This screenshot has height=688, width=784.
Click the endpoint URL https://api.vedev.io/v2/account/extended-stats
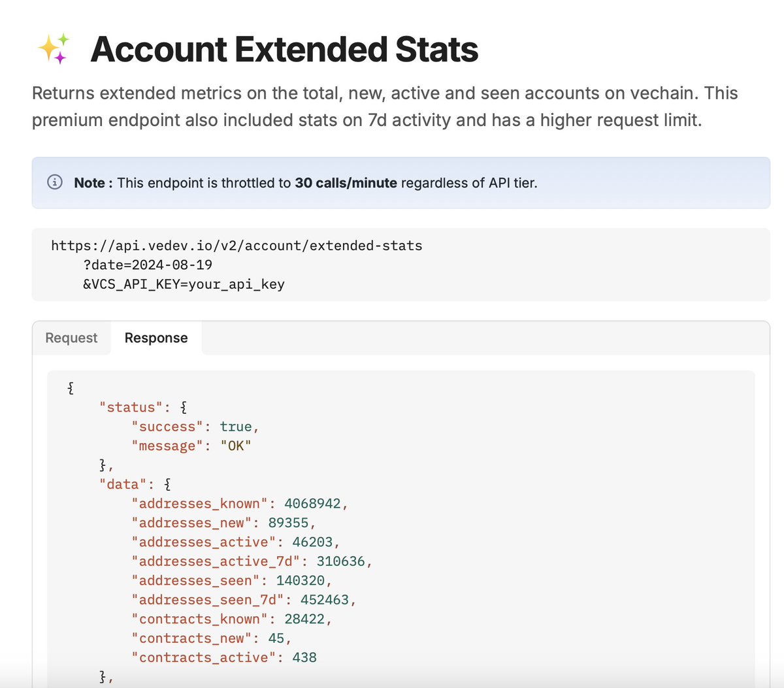point(237,246)
